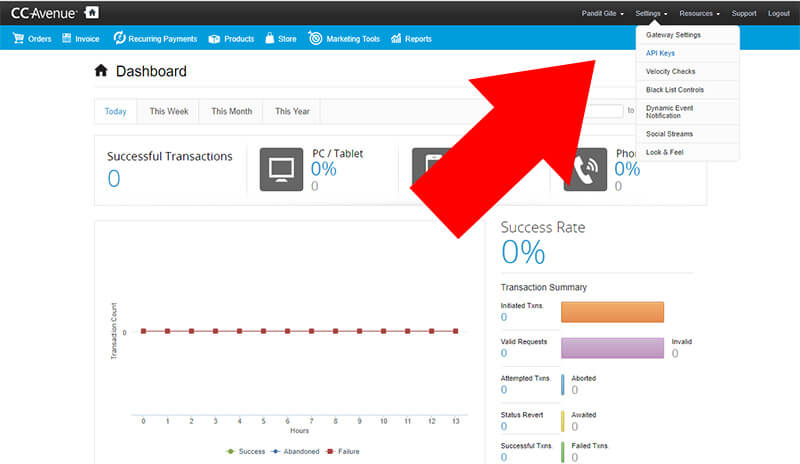
Task: Click the PC / Tablet monitor icon
Action: [281, 169]
